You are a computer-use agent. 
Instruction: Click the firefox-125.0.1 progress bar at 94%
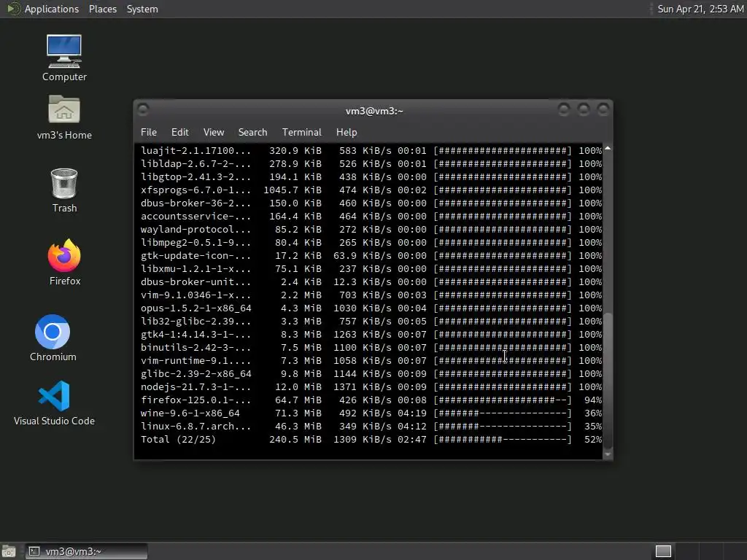click(x=503, y=400)
